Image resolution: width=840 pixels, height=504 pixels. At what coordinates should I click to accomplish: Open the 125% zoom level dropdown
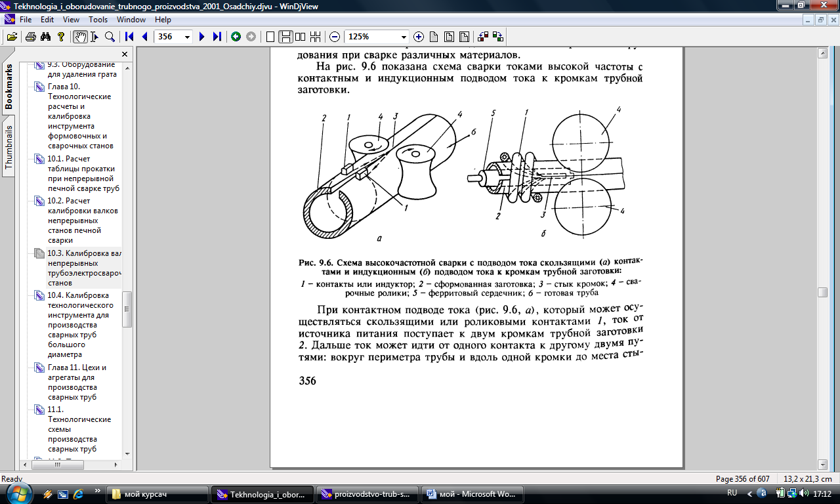point(404,37)
